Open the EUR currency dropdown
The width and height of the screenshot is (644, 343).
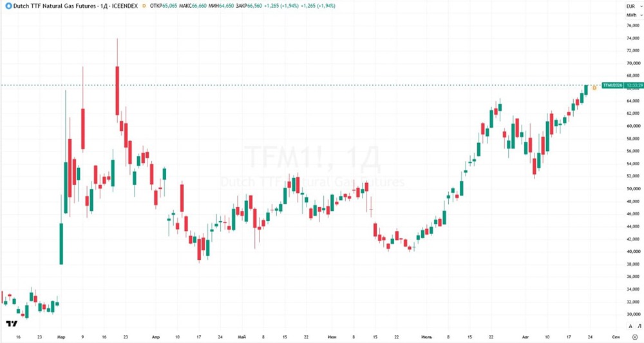coord(634,6)
